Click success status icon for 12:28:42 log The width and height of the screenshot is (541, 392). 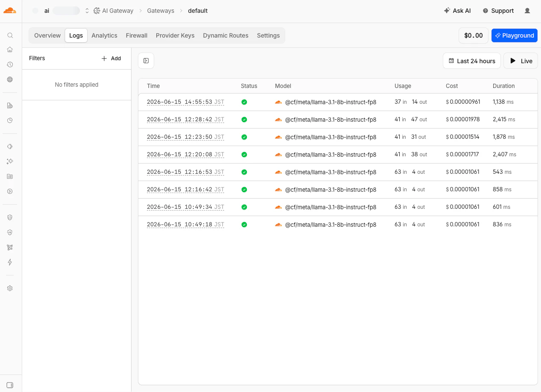244,120
